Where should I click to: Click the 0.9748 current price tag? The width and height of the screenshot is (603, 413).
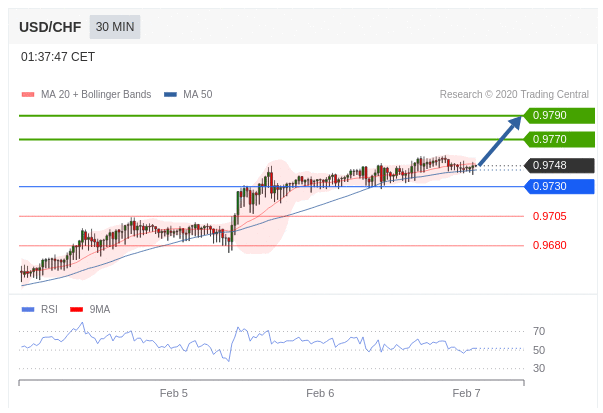560,165
